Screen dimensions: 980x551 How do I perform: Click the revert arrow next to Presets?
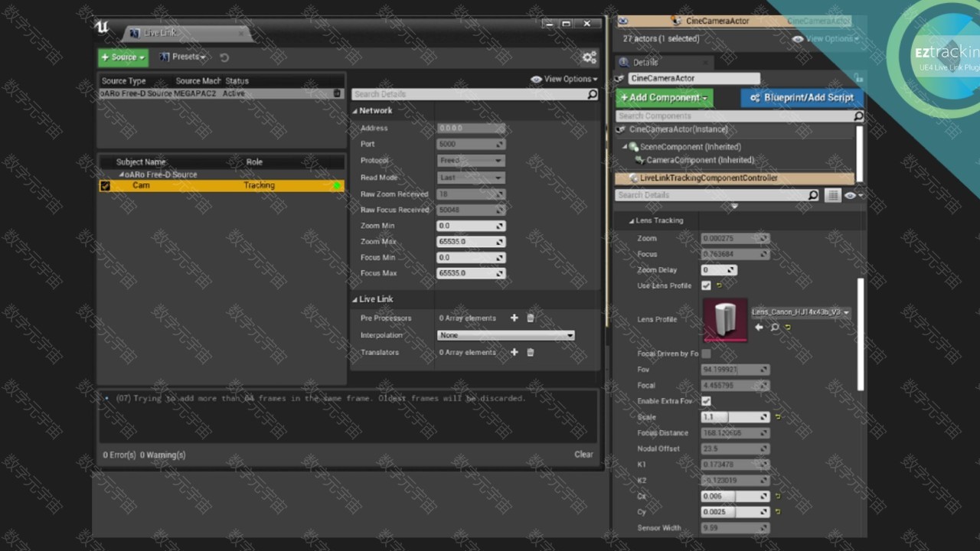pos(224,57)
